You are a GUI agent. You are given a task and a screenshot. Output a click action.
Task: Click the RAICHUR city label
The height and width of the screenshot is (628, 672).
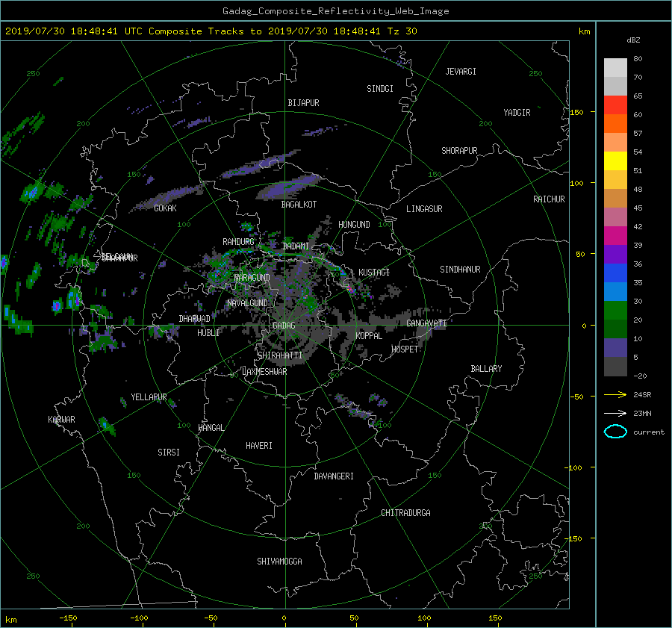(549, 199)
